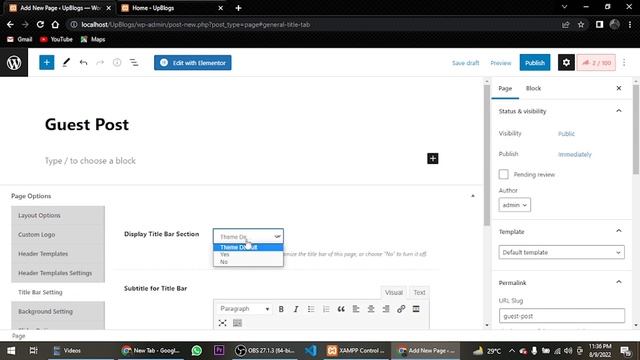Open the Custom Logo tab
This screenshot has width=640, height=360.
click(58, 235)
